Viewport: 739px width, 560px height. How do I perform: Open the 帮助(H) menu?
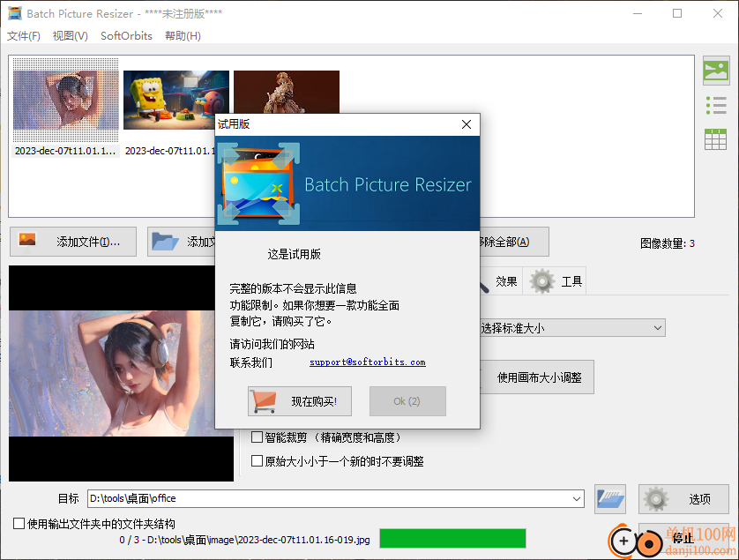coord(183,36)
